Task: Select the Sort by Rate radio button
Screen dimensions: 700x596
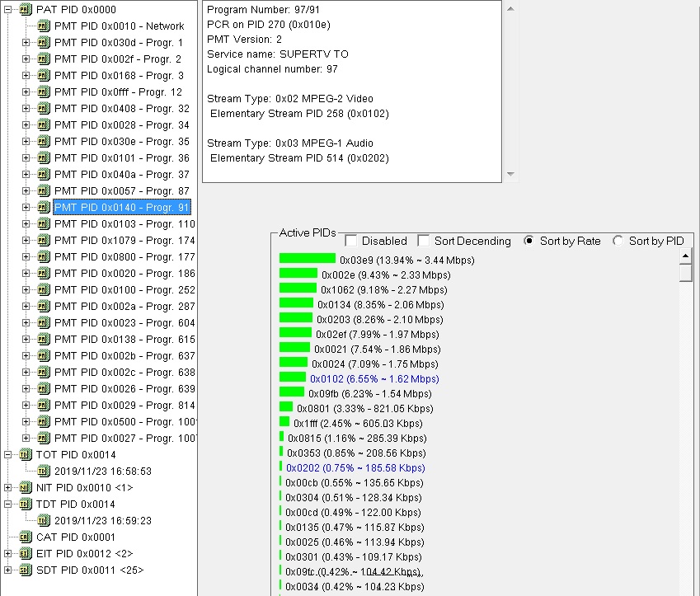Action: pyautogui.click(x=529, y=241)
